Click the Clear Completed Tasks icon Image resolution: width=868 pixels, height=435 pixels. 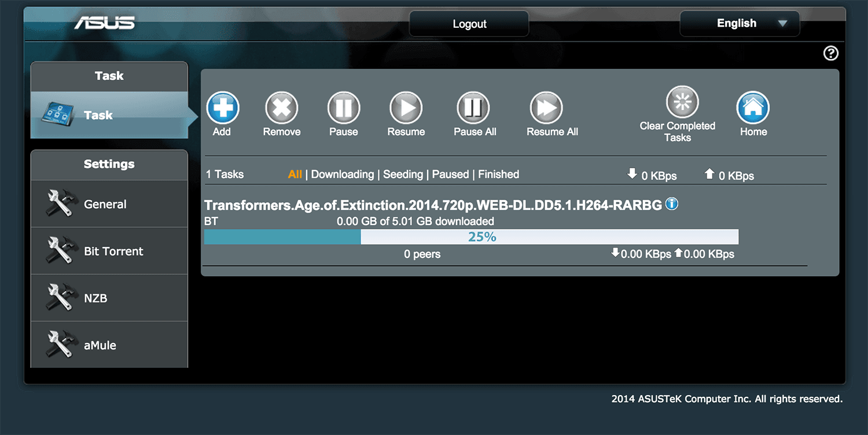coord(682,103)
